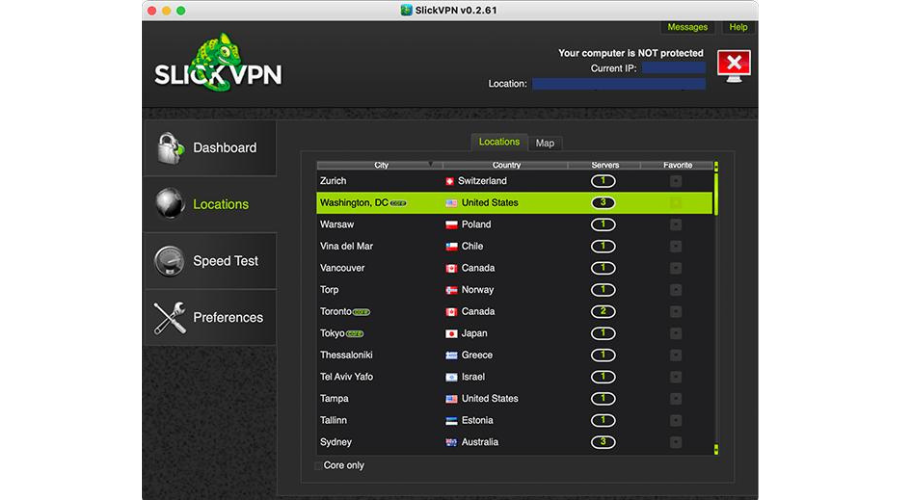
Task: Click the green locations list scrollbar thumb
Action: [716, 194]
